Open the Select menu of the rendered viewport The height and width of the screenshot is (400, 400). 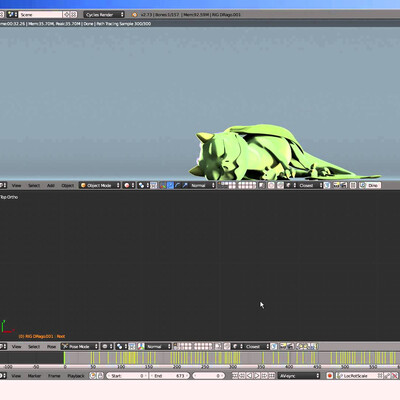point(34,185)
